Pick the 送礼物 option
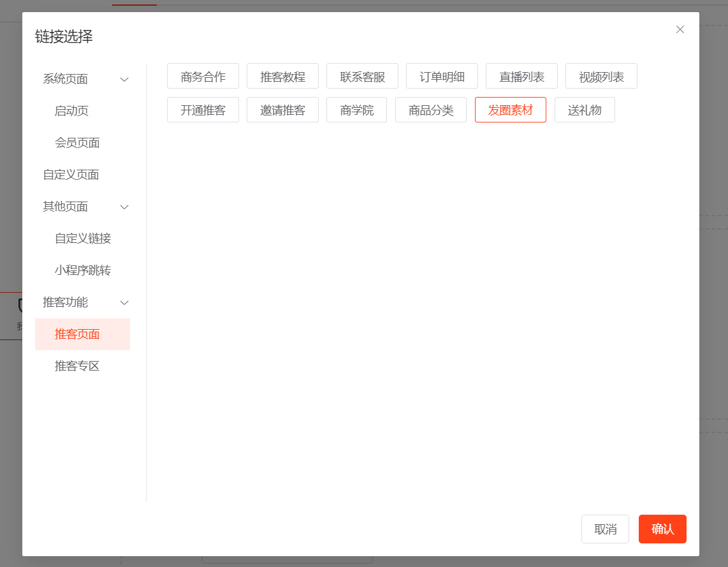This screenshot has height=567, width=728. (585, 110)
